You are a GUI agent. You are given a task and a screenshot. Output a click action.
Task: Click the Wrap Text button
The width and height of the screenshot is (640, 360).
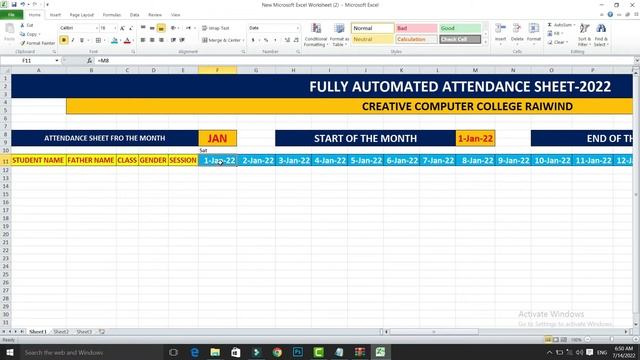[x=216, y=28]
